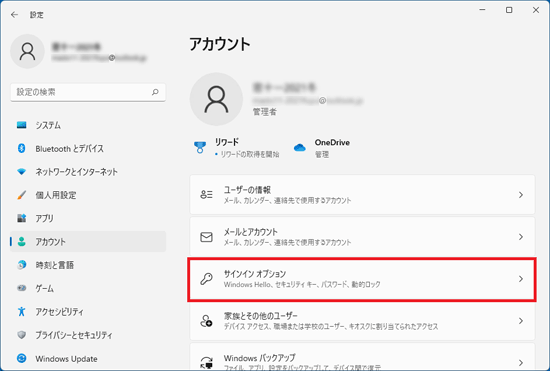Click the OneDrive cloud icon
This screenshot has width=550, height=371.
point(300,148)
